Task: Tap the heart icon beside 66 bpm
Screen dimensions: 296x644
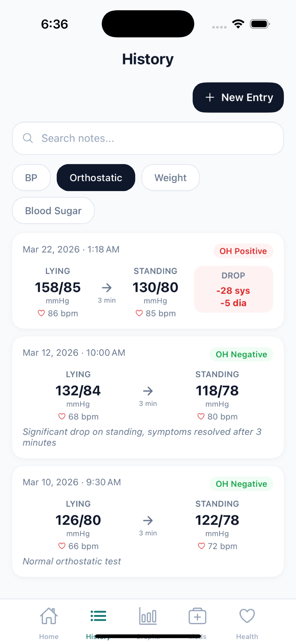Action: 61,546
